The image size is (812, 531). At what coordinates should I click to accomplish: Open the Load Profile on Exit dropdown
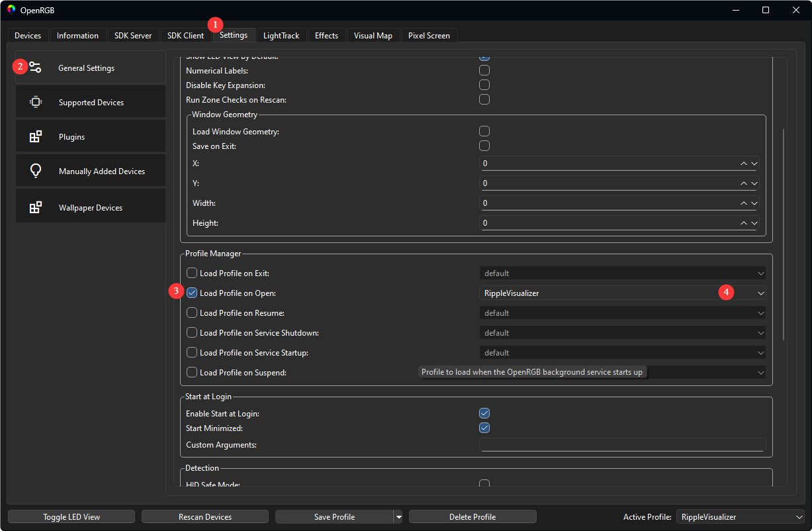pos(623,273)
